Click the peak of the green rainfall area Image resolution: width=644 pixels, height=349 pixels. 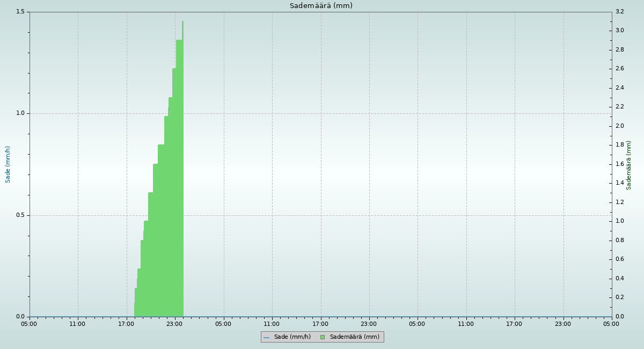tap(182, 23)
